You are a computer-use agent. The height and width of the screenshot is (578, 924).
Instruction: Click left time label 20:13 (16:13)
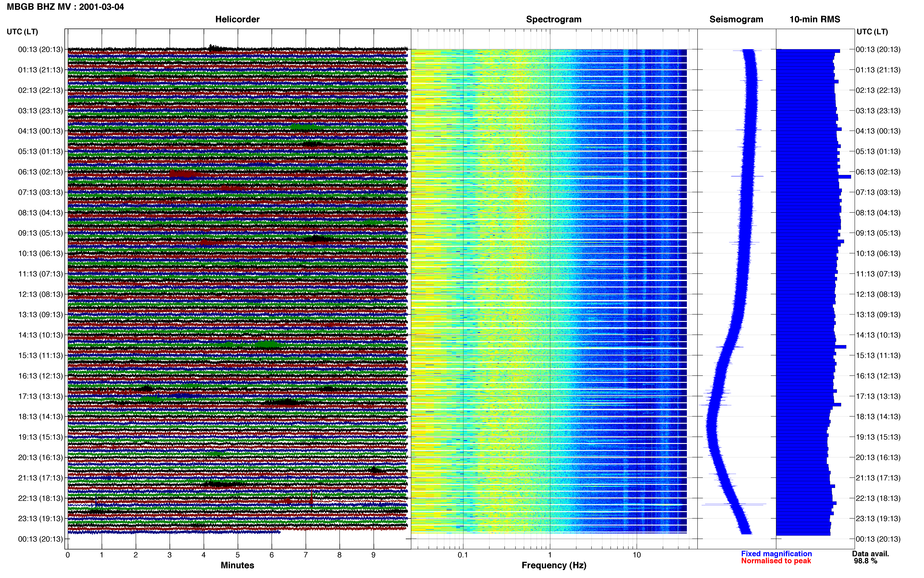(41, 458)
